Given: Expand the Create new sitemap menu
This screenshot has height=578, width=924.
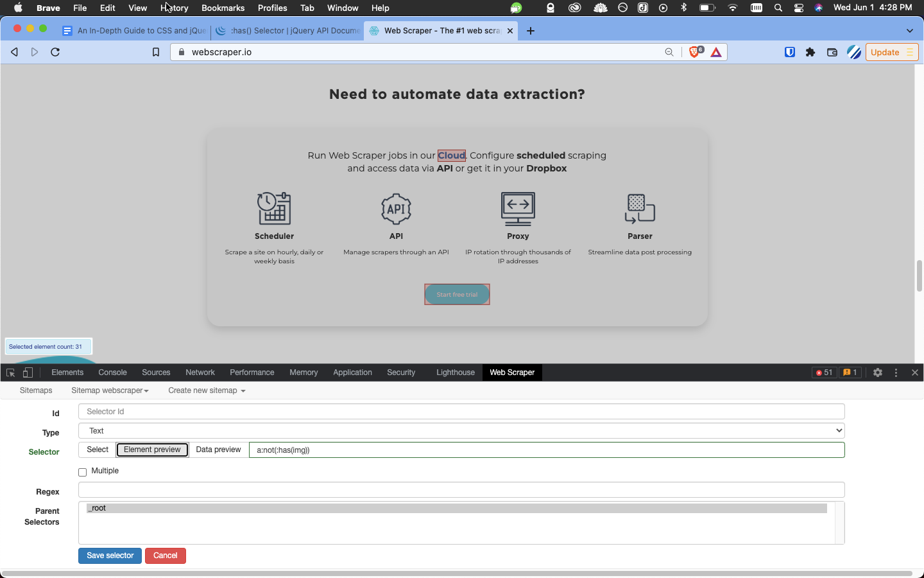Looking at the screenshot, I should pos(207,390).
